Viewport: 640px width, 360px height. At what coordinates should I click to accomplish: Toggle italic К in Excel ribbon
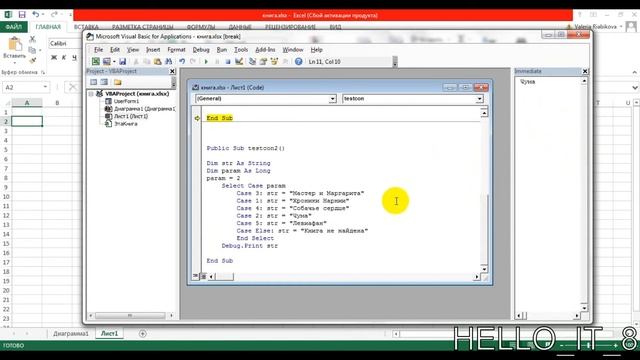coord(64,58)
